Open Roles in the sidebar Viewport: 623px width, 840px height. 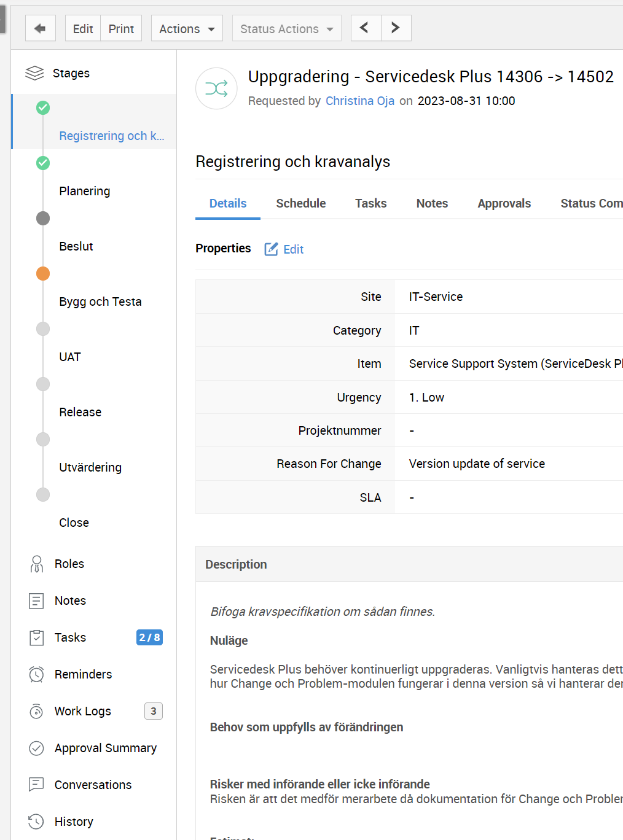[69, 564]
